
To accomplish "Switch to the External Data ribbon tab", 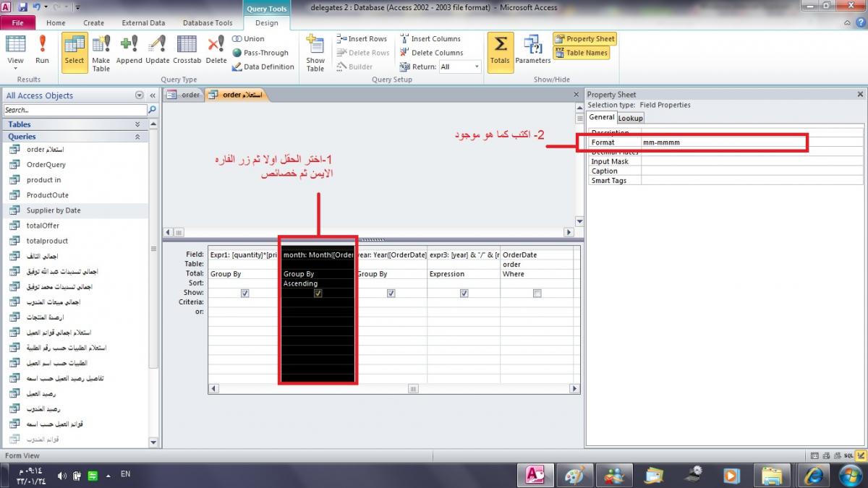I will coord(143,22).
